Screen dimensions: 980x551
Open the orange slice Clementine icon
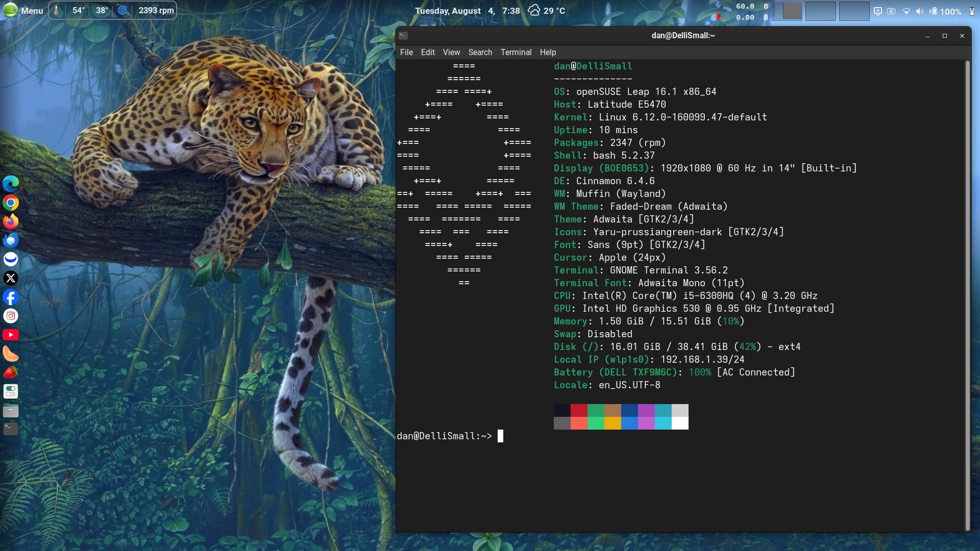tap(11, 354)
